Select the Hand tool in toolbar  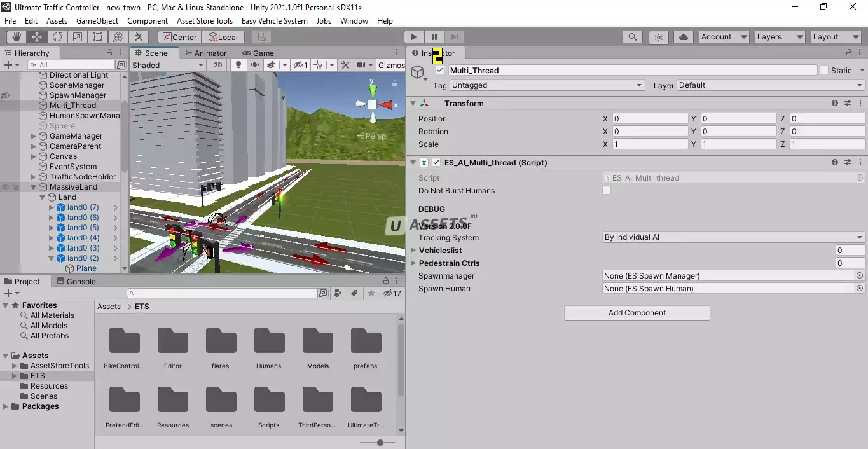click(x=17, y=37)
